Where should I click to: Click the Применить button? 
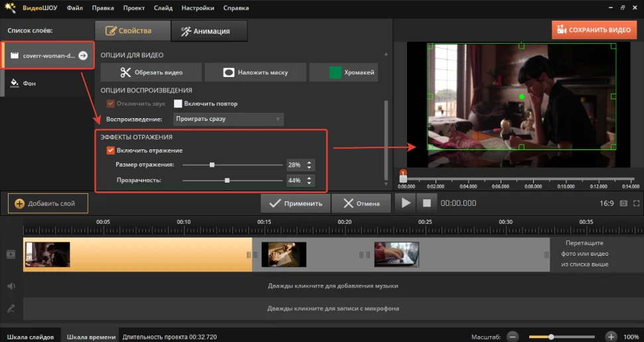(x=295, y=203)
